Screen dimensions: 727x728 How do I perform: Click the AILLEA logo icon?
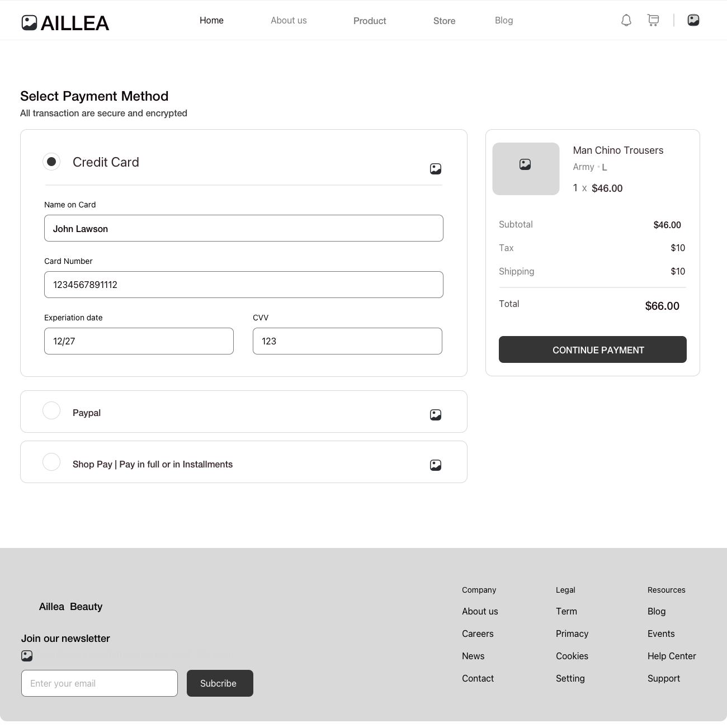[x=29, y=23]
